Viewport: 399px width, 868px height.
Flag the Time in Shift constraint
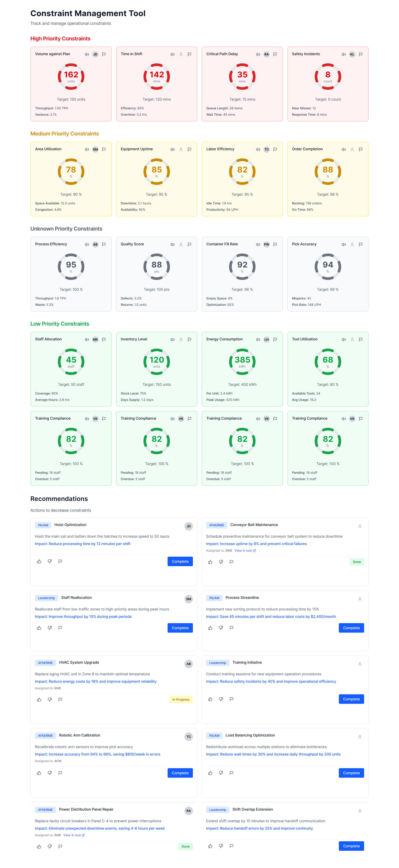[189, 54]
